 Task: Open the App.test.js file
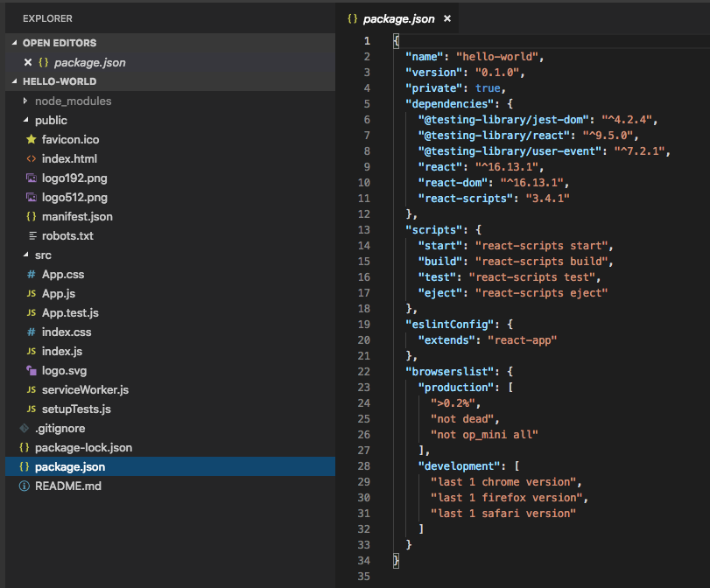coord(70,312)
